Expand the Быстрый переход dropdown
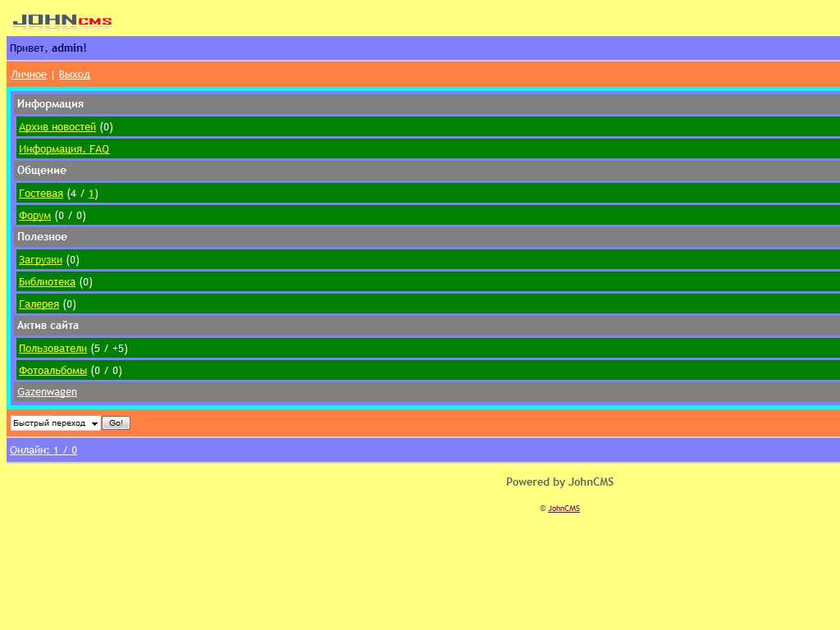 [55, 423]
